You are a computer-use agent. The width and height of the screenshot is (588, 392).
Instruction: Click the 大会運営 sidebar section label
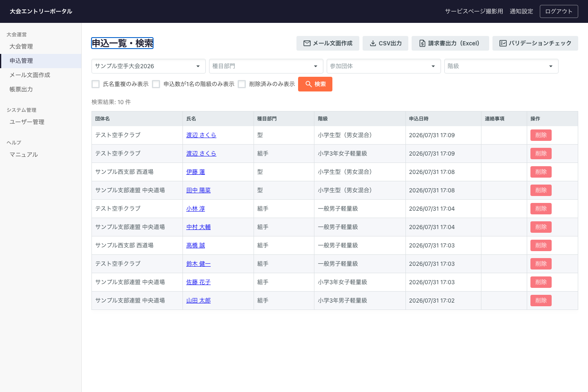click(17, 35)
